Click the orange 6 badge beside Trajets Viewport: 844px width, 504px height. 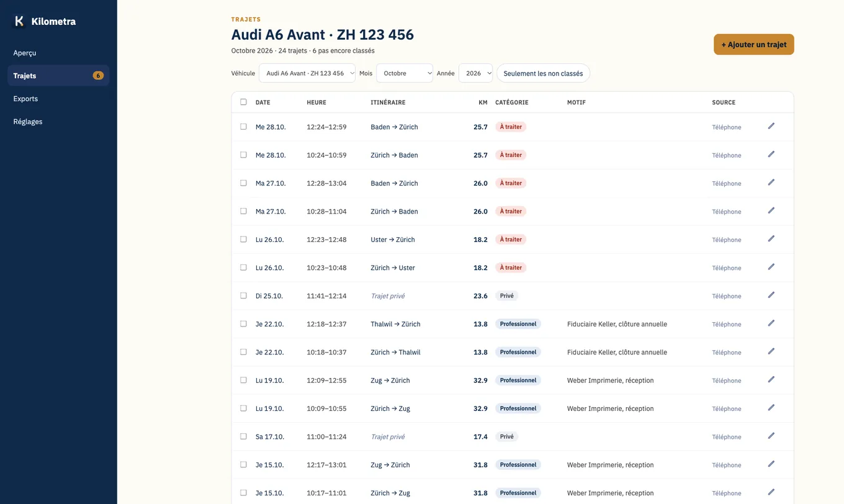(x=98, y=76)
